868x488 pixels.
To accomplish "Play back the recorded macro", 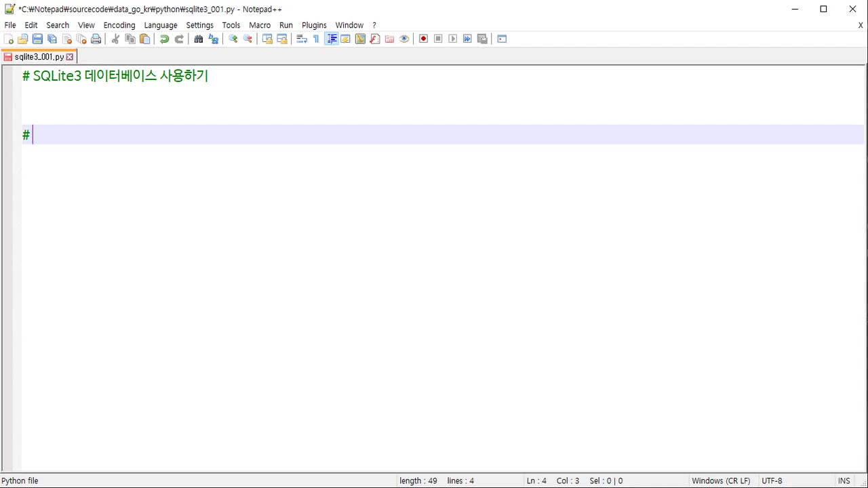I will click(453, 39).
